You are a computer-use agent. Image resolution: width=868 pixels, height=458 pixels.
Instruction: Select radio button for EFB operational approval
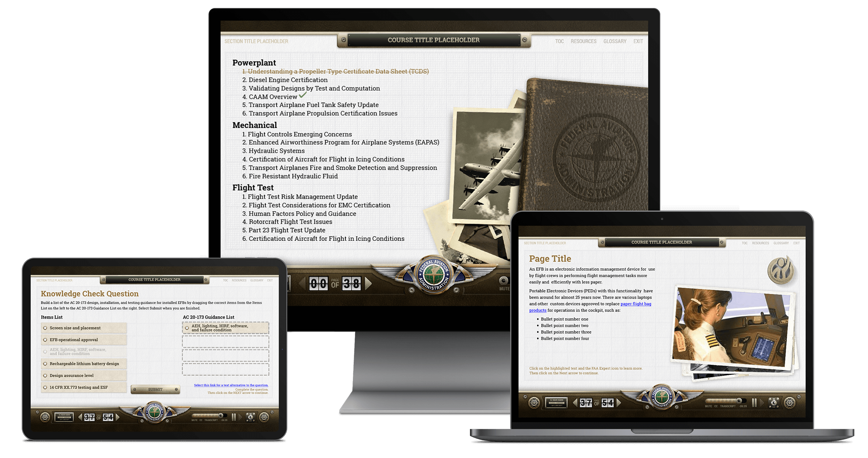(x=45, y=339)
